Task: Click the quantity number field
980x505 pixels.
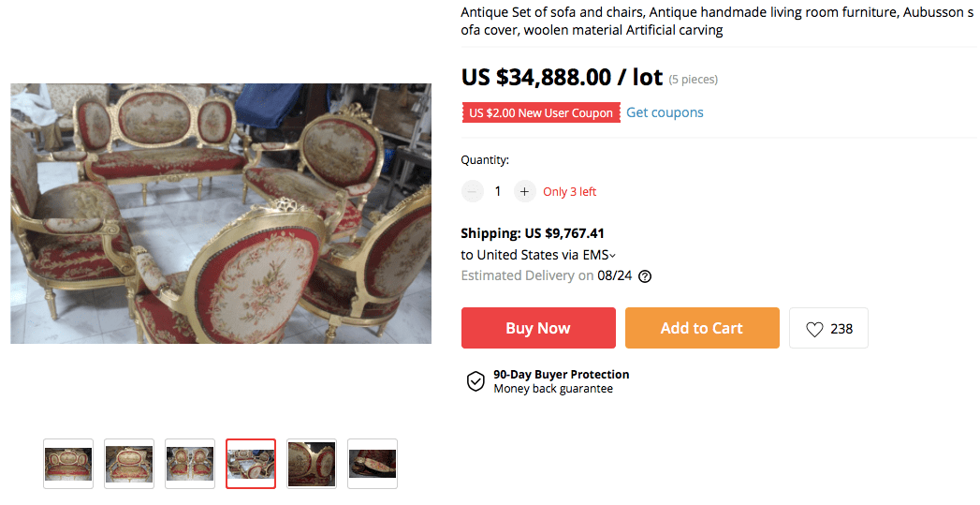Action: coord(498,191)
